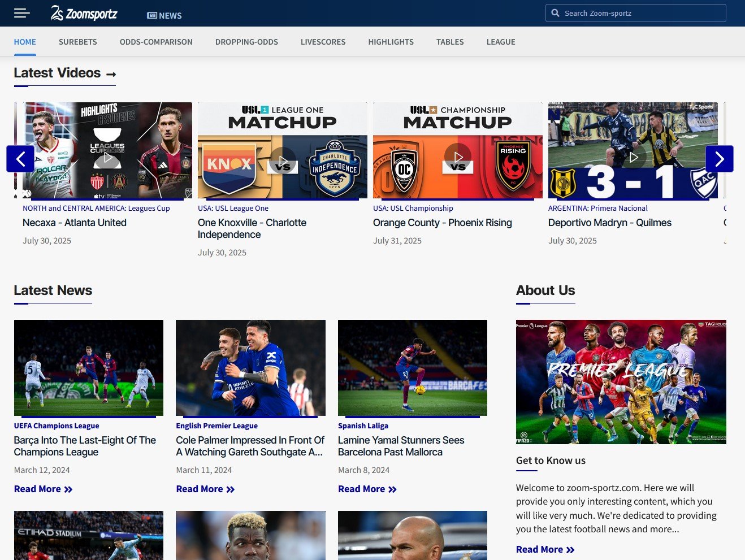Open the Necaxa - Atlanta United title
Viewport: 745px width, 560px height.
(x=75, y=223)
